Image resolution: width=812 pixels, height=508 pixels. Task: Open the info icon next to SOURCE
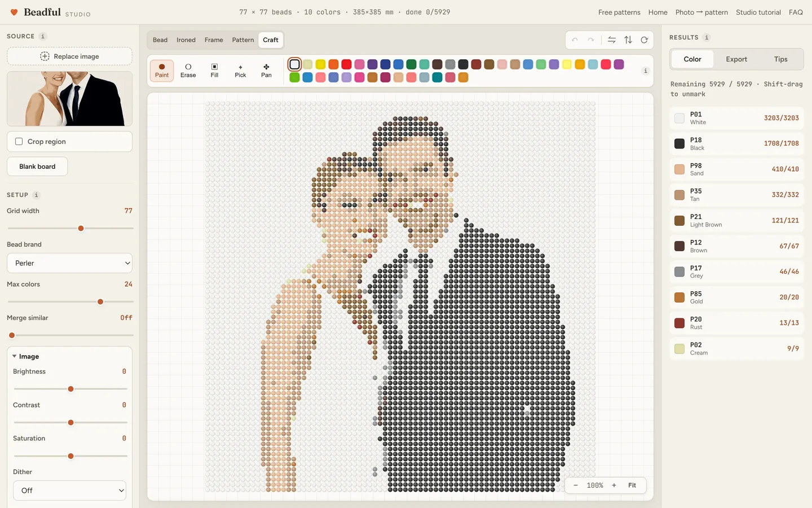(x=43, y=36)
